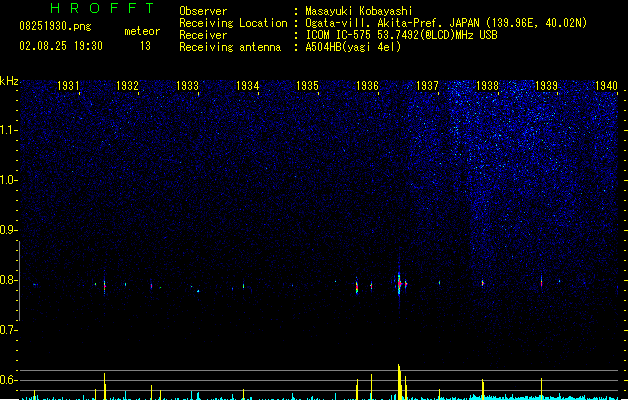Click observer name Masayuki Kobayashi

coord(359,11)
